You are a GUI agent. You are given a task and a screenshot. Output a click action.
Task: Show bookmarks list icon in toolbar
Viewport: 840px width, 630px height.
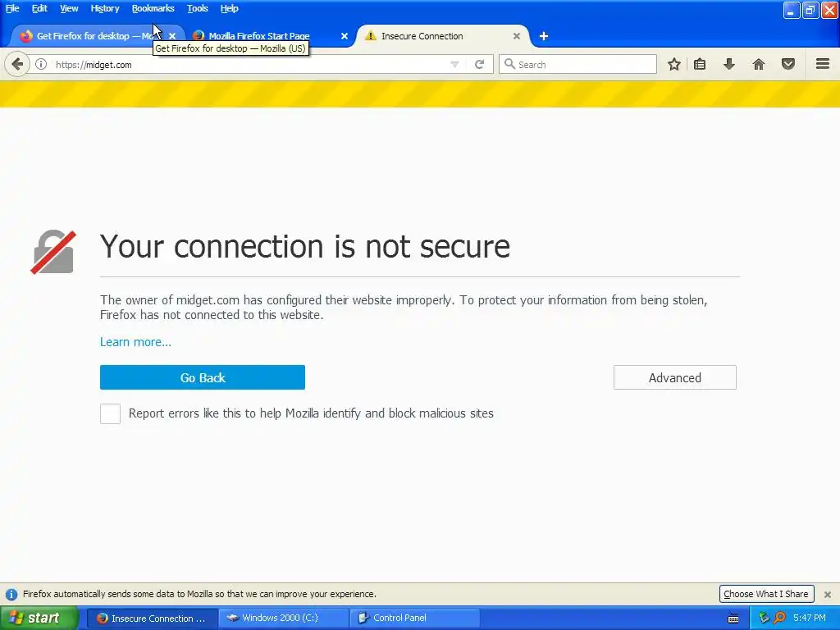[x=700, y=64]
